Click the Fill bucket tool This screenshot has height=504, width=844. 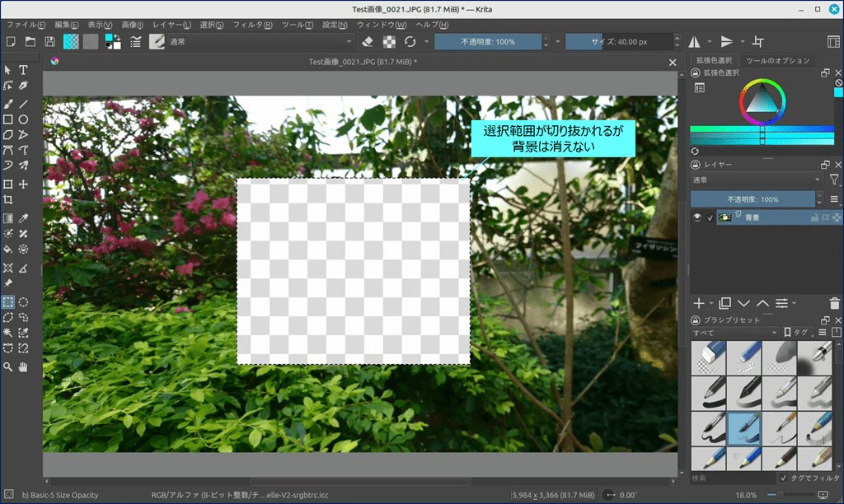coord(7,248)
